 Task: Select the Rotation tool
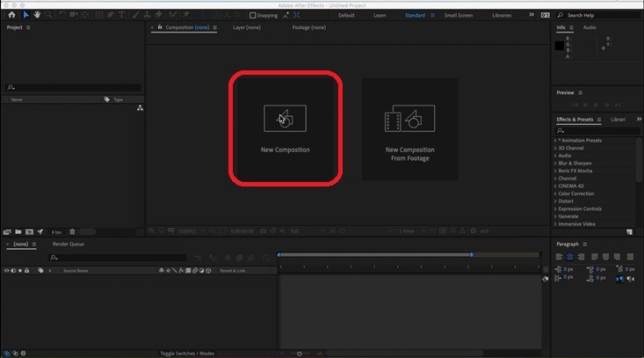pos(62,15)
